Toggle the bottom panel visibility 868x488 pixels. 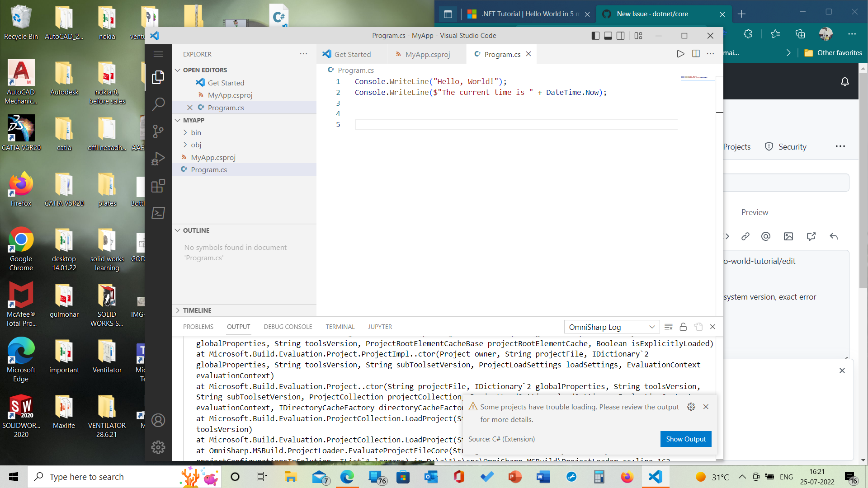[x=608, y=35]
